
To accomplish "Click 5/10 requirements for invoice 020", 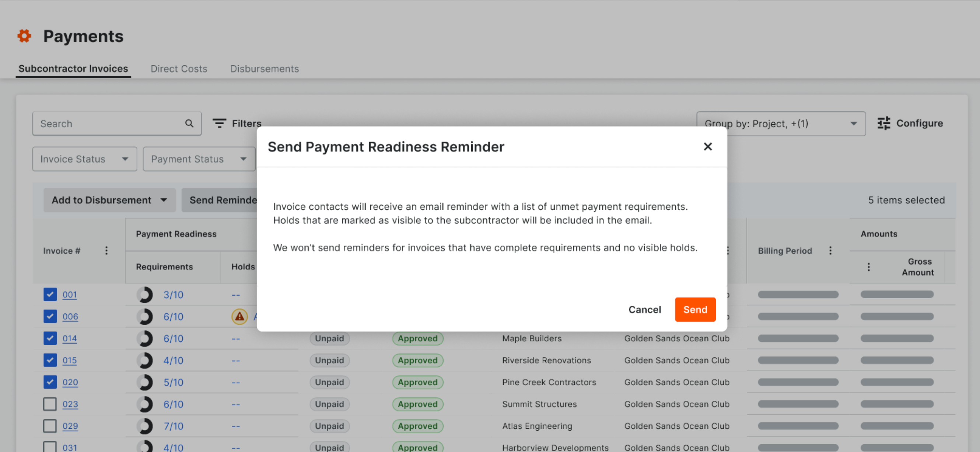I will tap(174, 382).
